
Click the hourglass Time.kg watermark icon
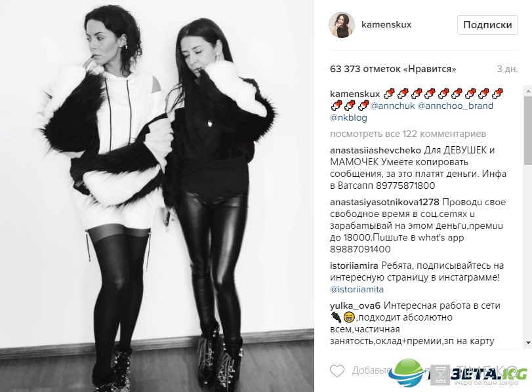tap(441, 376)
